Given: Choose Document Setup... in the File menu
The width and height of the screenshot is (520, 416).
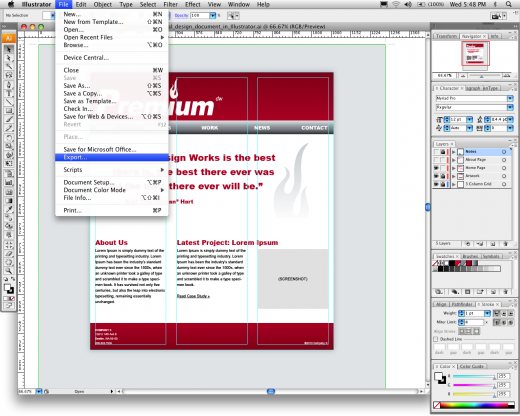Looking at the screenshot, I should [x=112, y=182].
